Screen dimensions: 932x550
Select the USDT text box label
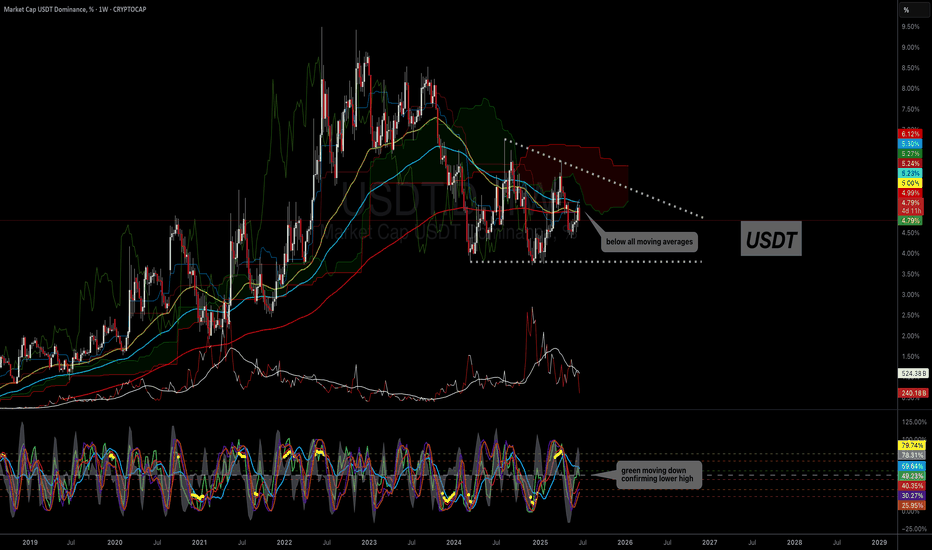(x=771, y=239)
